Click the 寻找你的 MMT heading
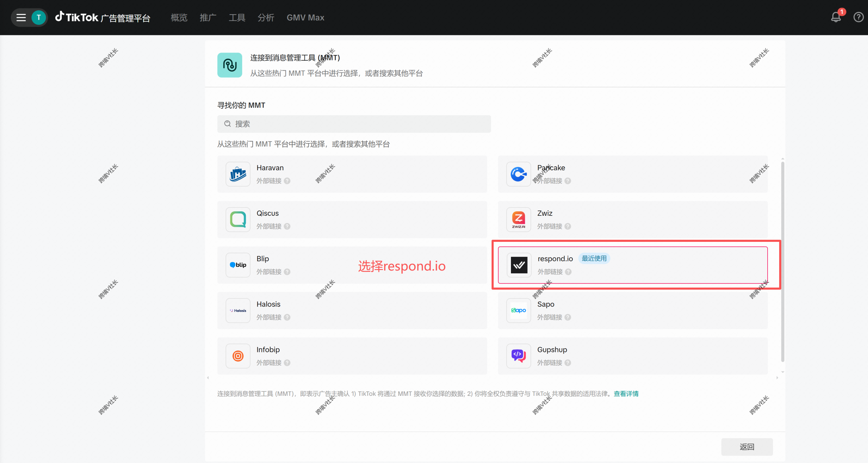Screen dimensions: 868x463 241,105
